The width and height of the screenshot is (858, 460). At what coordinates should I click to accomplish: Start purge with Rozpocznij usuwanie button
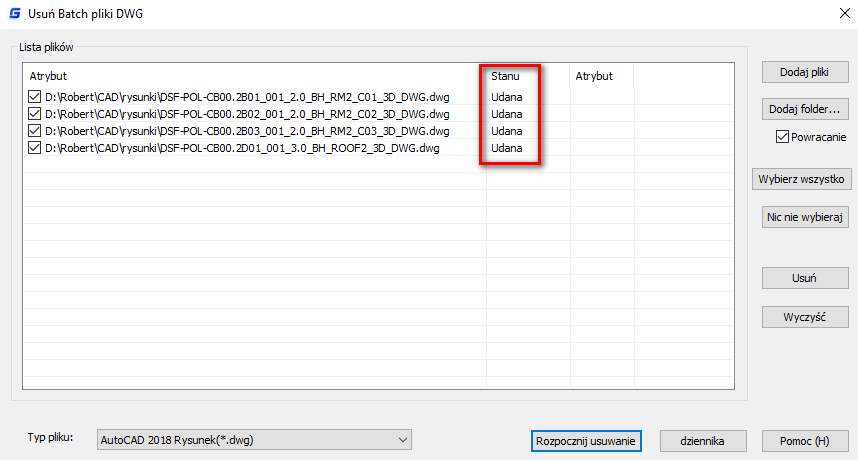pyautogui.click(x=585, y=440)
